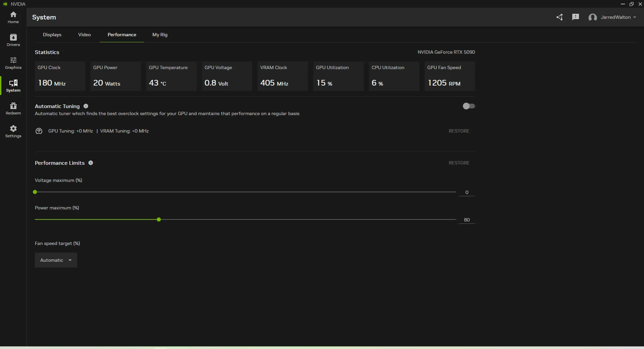Switch to the Video tab
The width and height of the screenshot is (644, 349).
click(85, 35)
